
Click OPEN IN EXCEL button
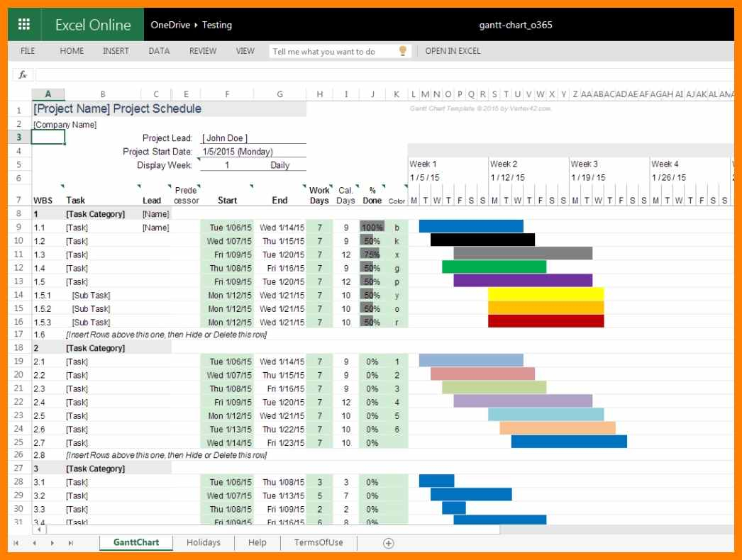[453, 50]
